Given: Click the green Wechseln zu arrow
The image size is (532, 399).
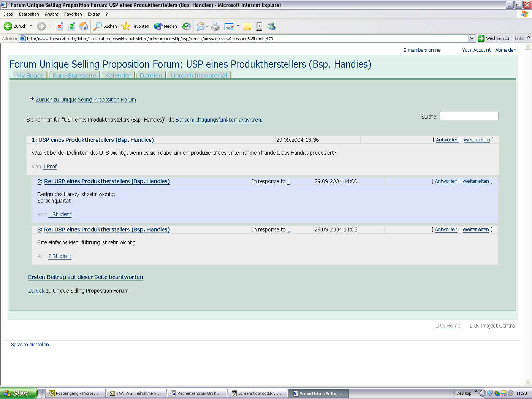Looking at the screenshot, I should click(x=482, y=38).
